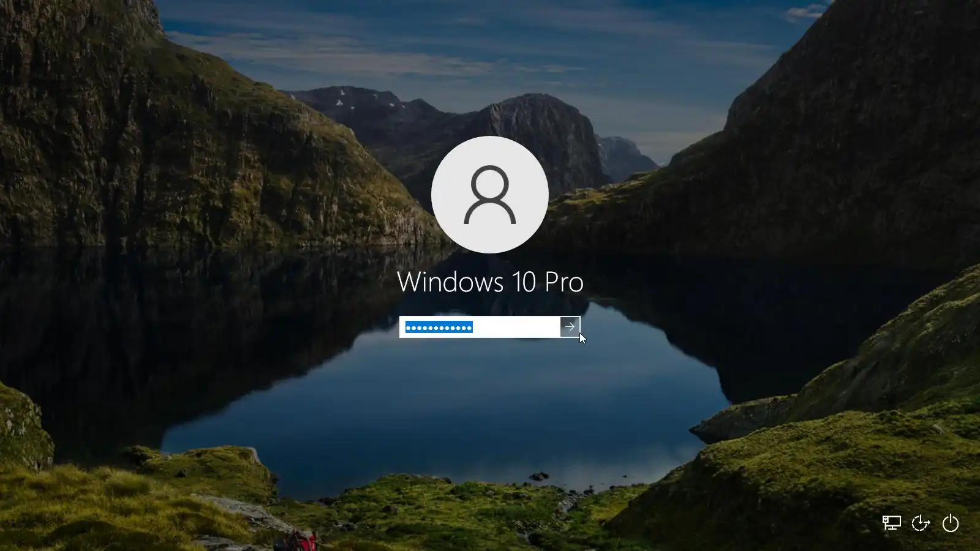Click the user account avatar picture
The height and width of the screenshot is (551, 980).
coord(490,195)
